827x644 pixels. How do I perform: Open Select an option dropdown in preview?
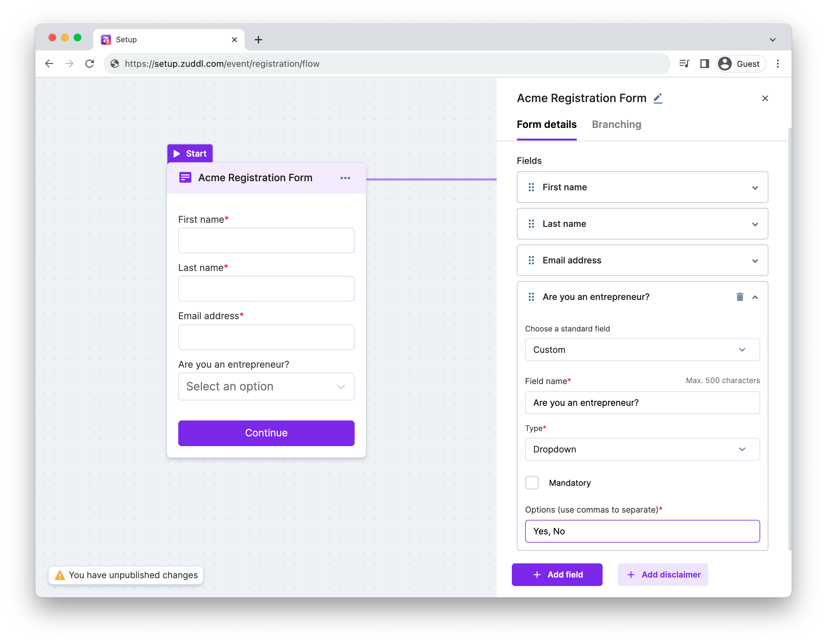(x=266, y=387)
